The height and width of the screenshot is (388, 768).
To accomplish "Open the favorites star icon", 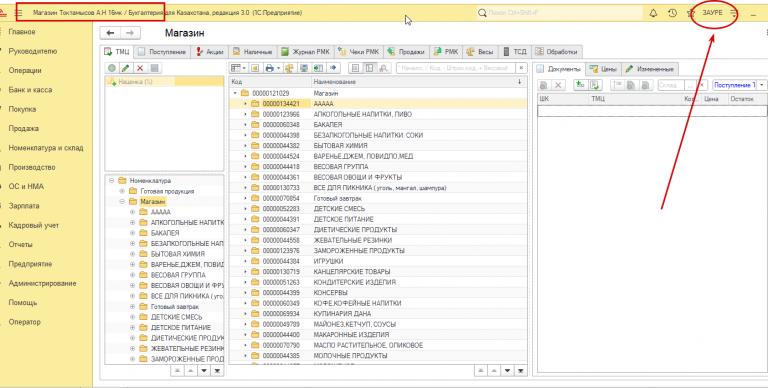I will click(691, 13).
